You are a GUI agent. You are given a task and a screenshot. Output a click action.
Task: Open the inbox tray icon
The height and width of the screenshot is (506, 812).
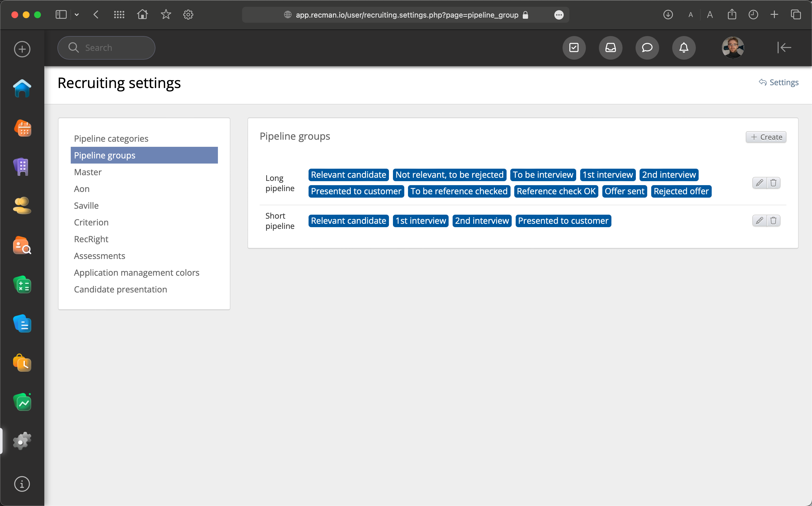point(611,48)
